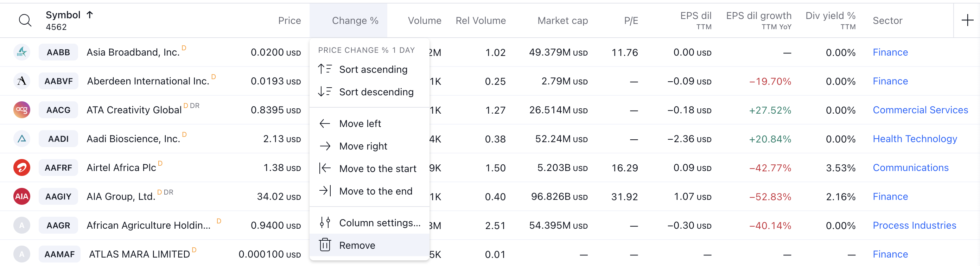Viewport: 980px width, 266px height.
Task: Click the Market cap column header
Action: coord(562,20)
